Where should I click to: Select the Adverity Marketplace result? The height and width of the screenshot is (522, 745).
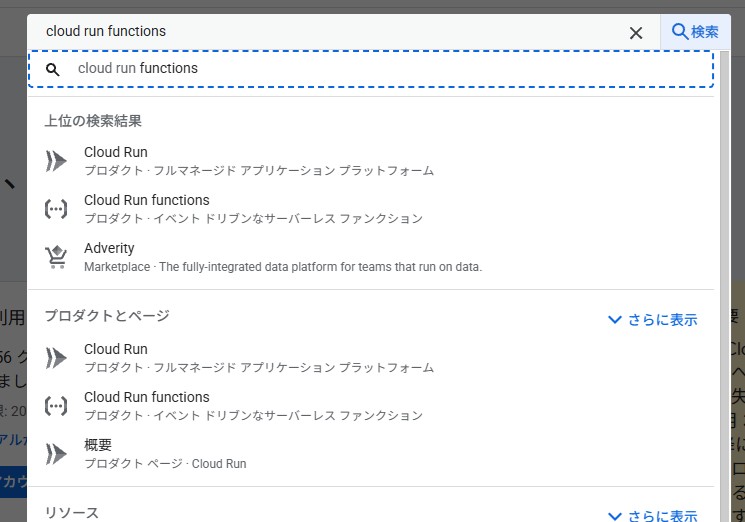pyautogui.click(x=109, y=248)
